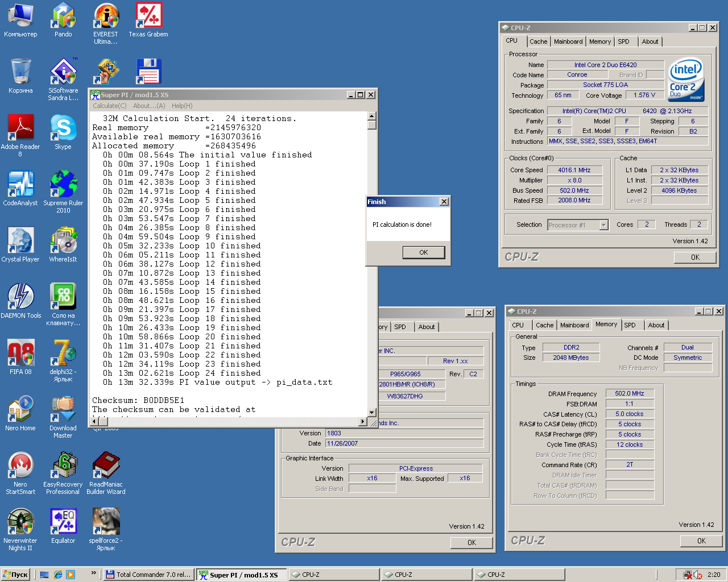Screen dimensions: 728x582
Task: Click system tray network warning icon
Action: 688,575
